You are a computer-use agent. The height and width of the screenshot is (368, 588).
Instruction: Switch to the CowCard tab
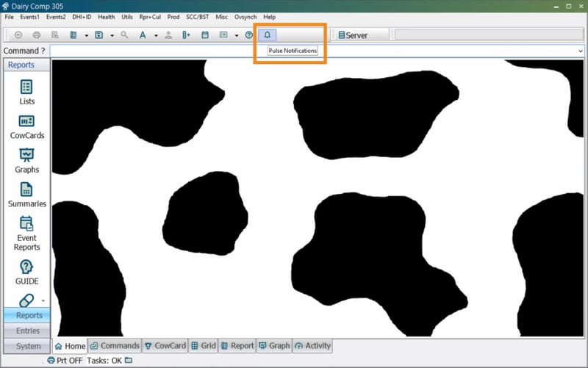point(165,345)
